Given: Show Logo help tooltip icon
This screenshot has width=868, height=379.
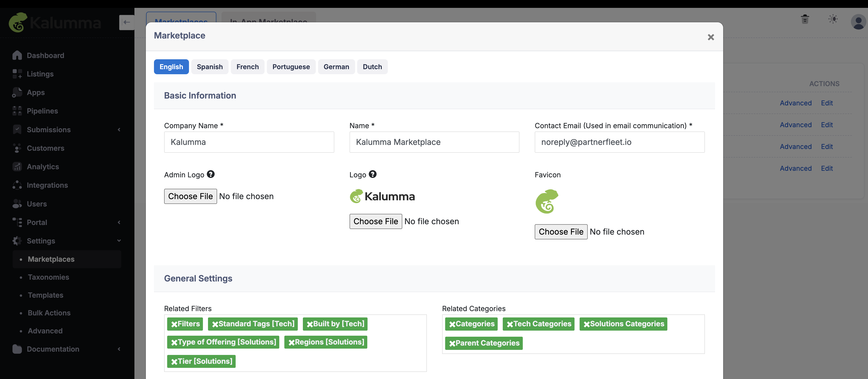Looking at the screenshot, I should pos(372,174).
